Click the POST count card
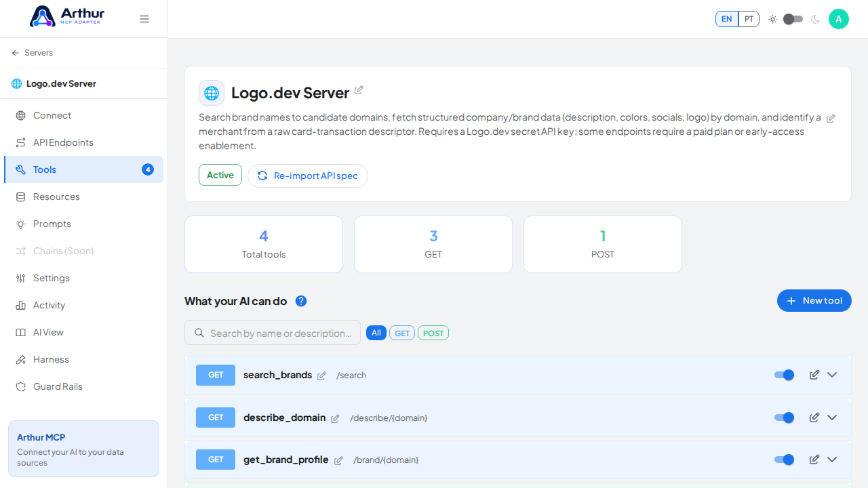The width and height of the screenshot is (868, 488). click(603, 244)
